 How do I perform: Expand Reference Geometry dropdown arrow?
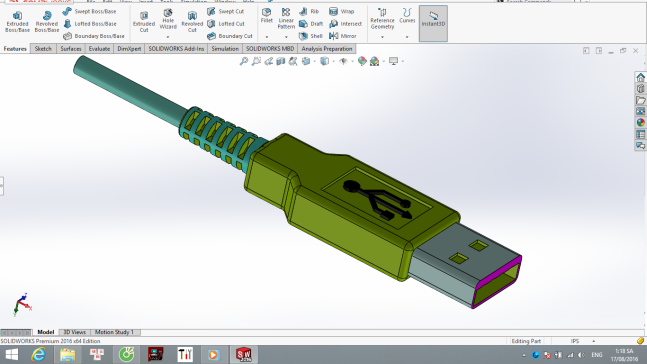[x=382, y=37]
